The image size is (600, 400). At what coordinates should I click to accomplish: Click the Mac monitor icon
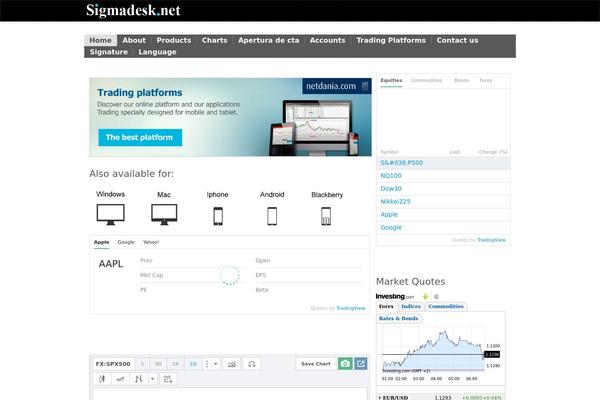(x=164, y=214)
